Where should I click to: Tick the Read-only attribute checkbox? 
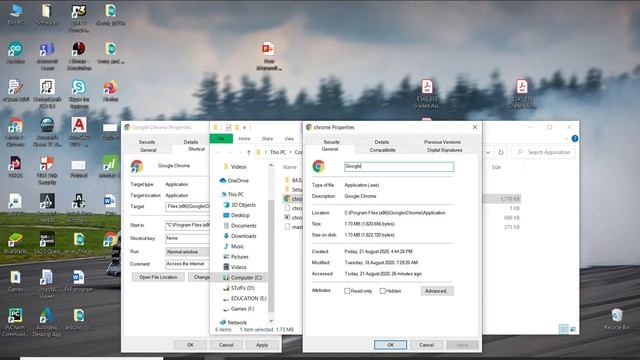[x=347, y=291]
